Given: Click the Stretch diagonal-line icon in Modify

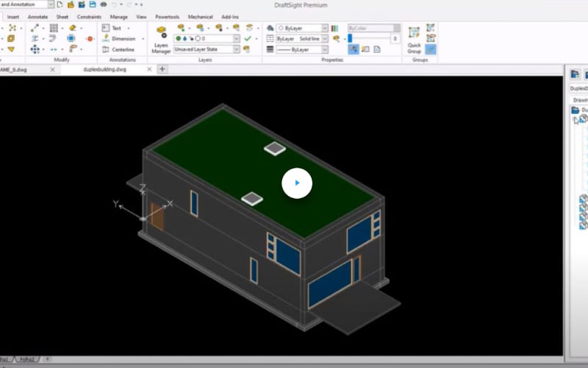Looking at the screenshot, I should point(35,28).
